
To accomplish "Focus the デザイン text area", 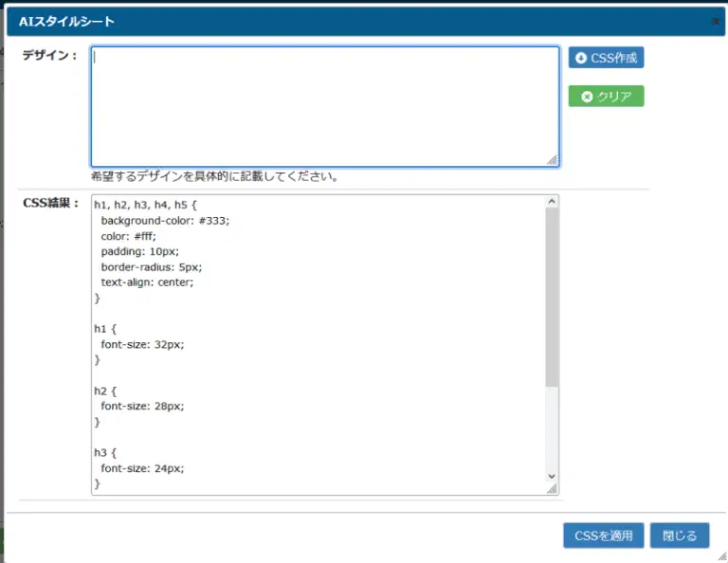I will [x=325, y=107].
